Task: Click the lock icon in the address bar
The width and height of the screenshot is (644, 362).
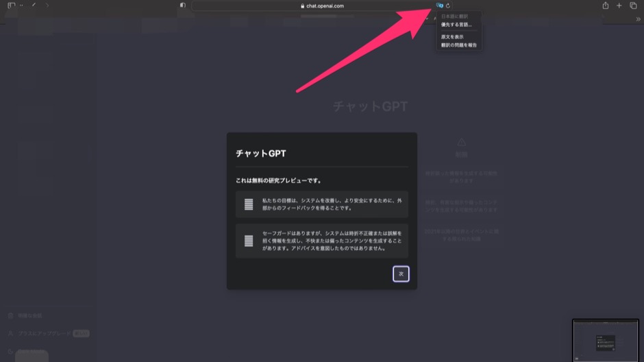Action: tap(303, 5)
